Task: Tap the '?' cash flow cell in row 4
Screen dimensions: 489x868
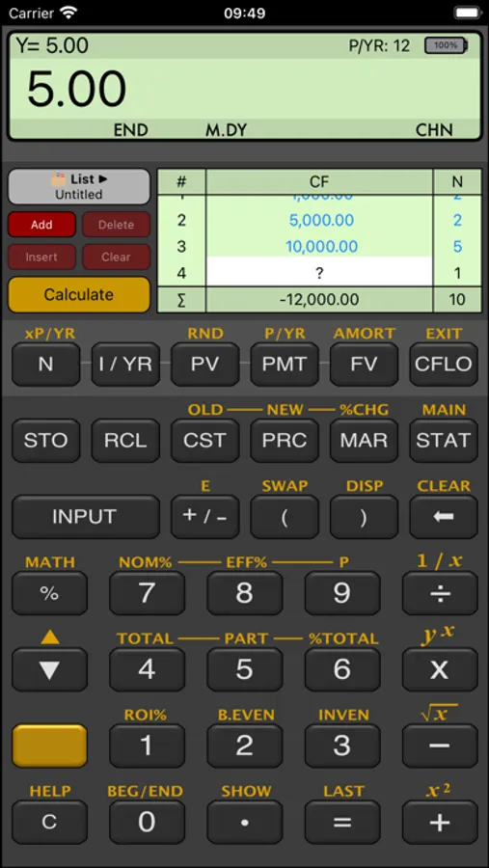Action: [x=319, y=273]
